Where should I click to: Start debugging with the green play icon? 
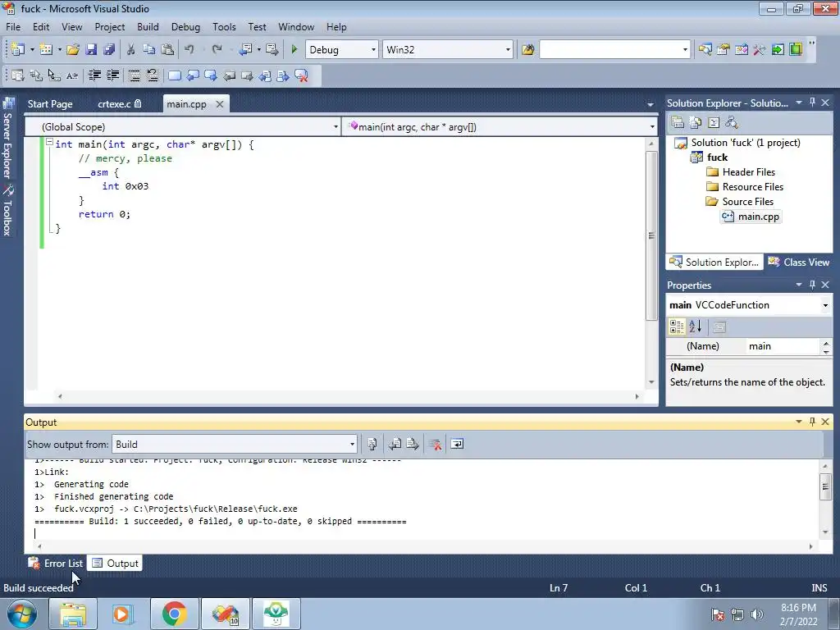click(294, 50)
